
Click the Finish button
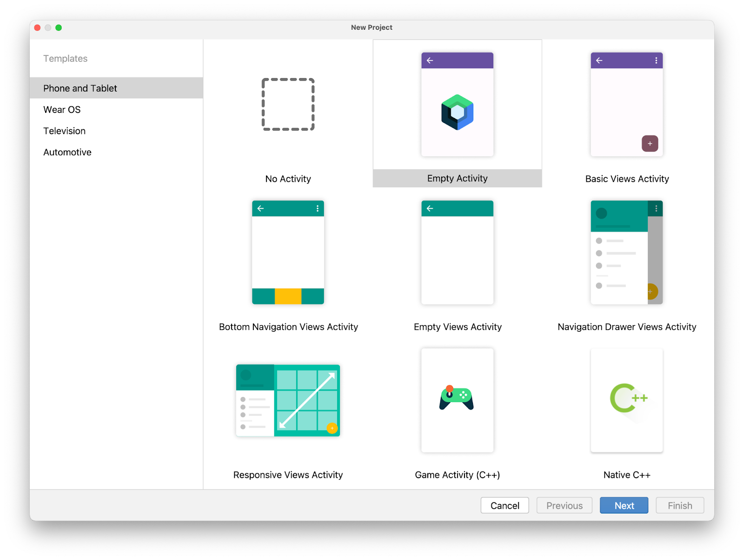[x=679, y=505]
